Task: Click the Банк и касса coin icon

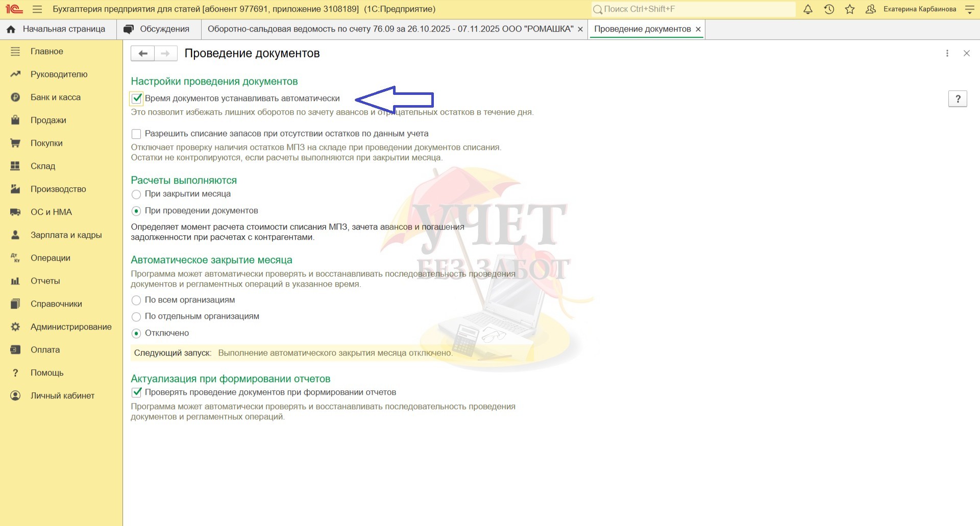Action: point(15,97)
